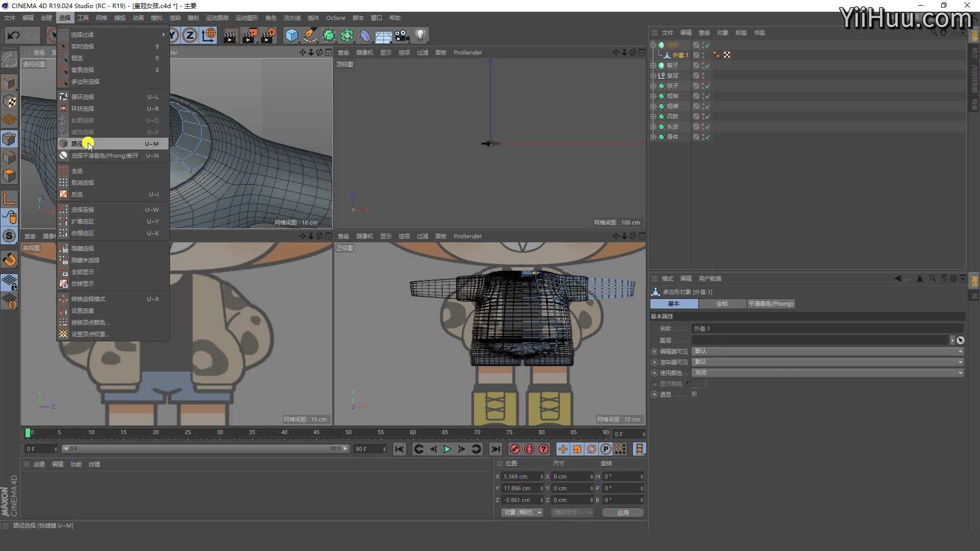This screenshot has width=980, height=551.
Task: Expand the 鞋子 object tree node
Action: point(653,65)
